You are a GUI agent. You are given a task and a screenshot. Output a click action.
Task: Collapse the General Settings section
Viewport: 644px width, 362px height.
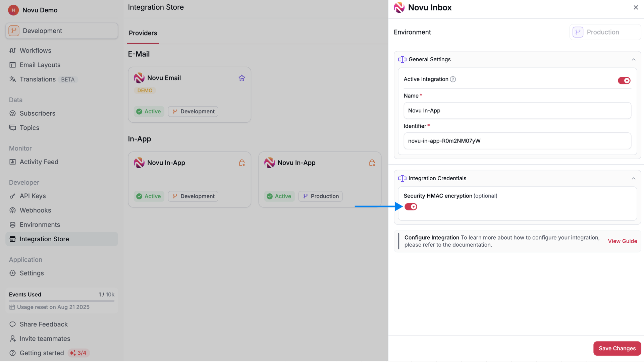633,59
